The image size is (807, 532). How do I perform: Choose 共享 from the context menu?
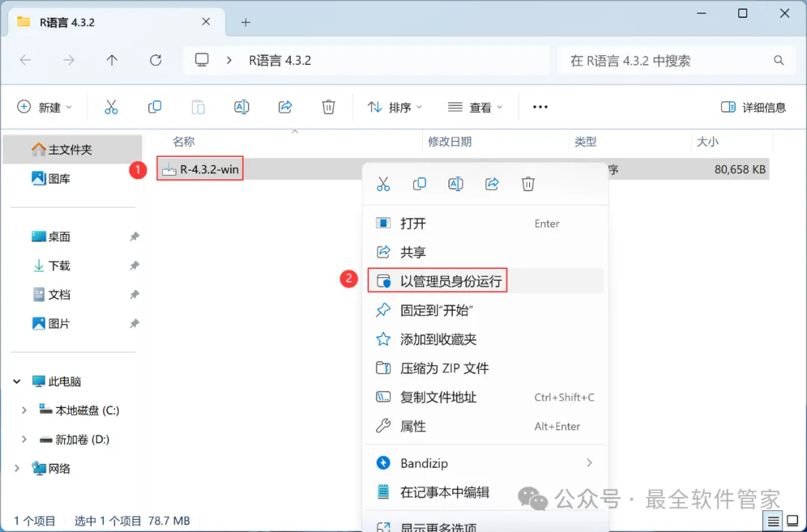pyautogui.click(x=486, y=252)
